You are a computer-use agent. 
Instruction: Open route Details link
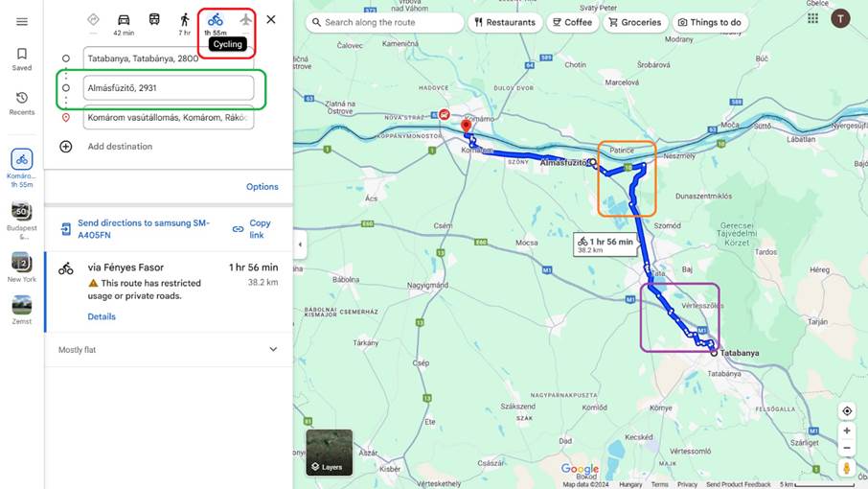102,316
